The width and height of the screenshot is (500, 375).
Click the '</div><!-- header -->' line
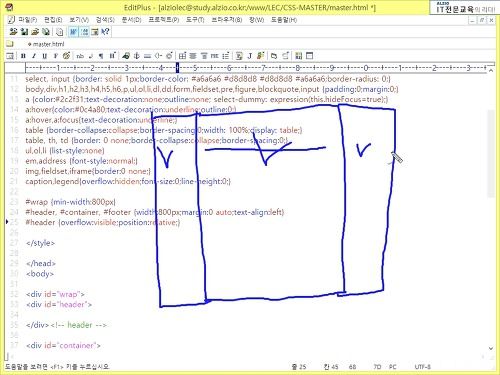[x=66, y=325]
